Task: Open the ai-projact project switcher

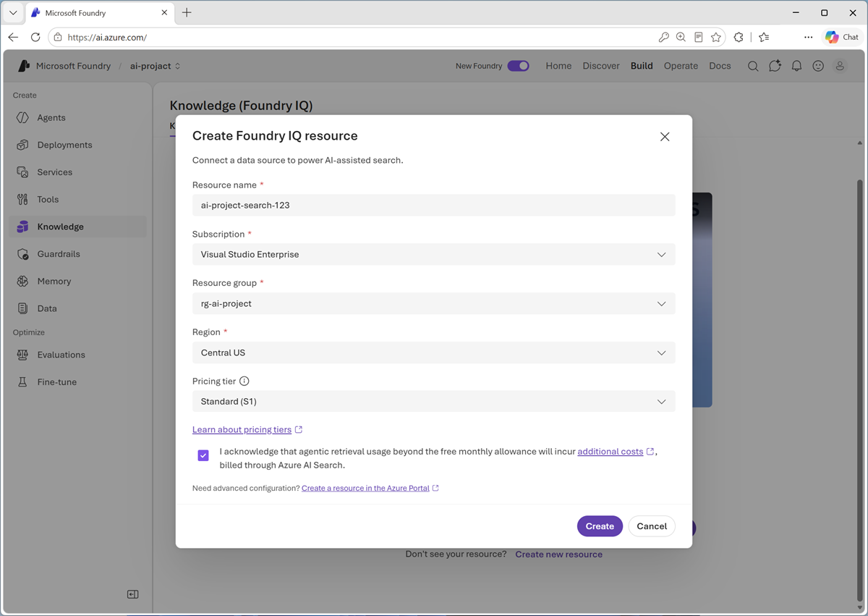Action: pos(156,66)
